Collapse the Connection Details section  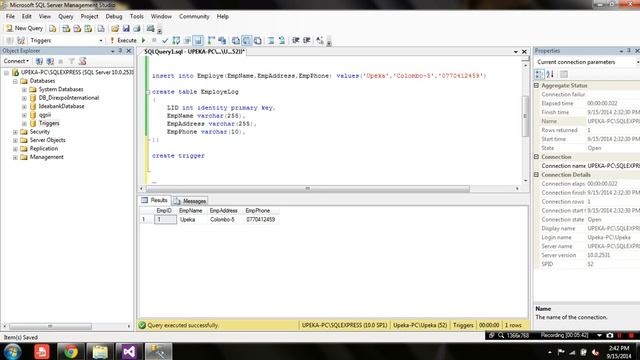tap(537, 175)
